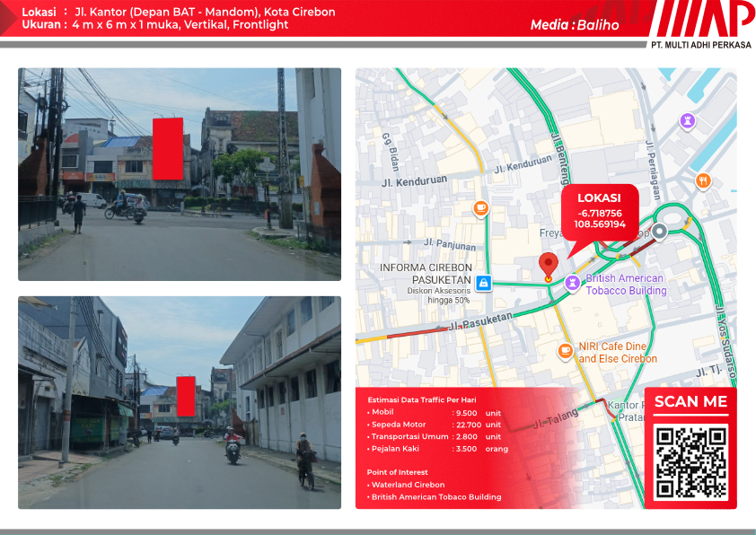Click the red LOKASI coordinates callout
756x535 pixels.
coord(600,212)
